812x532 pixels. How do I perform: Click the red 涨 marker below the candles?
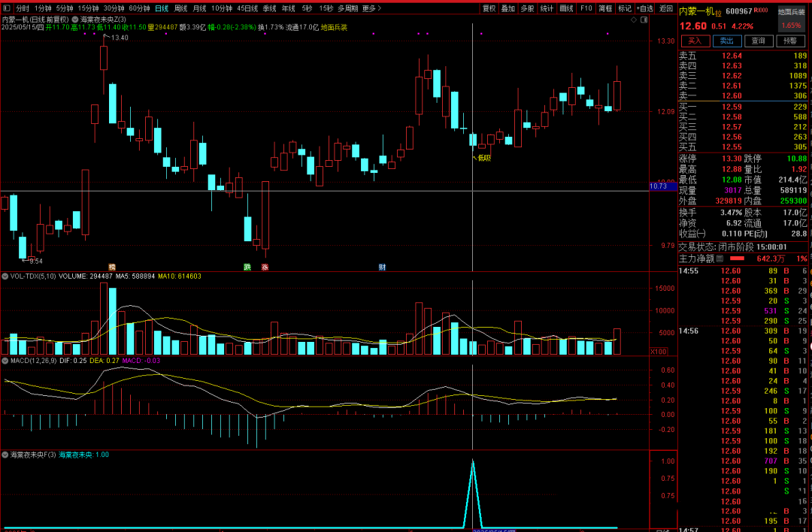point(265,267)
